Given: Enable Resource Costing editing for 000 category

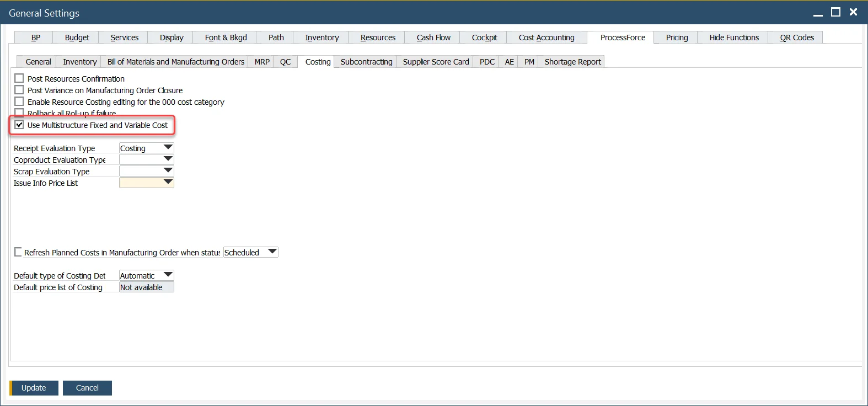Looking at the screenshot, I should (19, 101).
